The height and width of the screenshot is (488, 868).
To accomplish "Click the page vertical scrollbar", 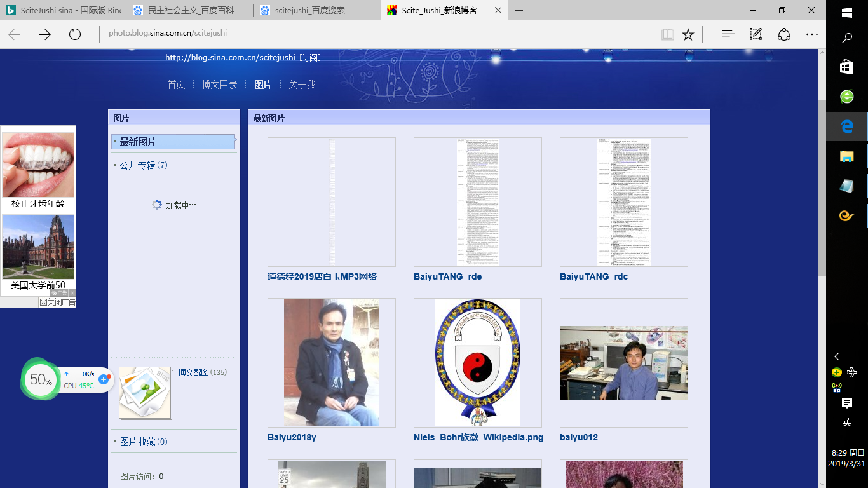I will (820, 191).
